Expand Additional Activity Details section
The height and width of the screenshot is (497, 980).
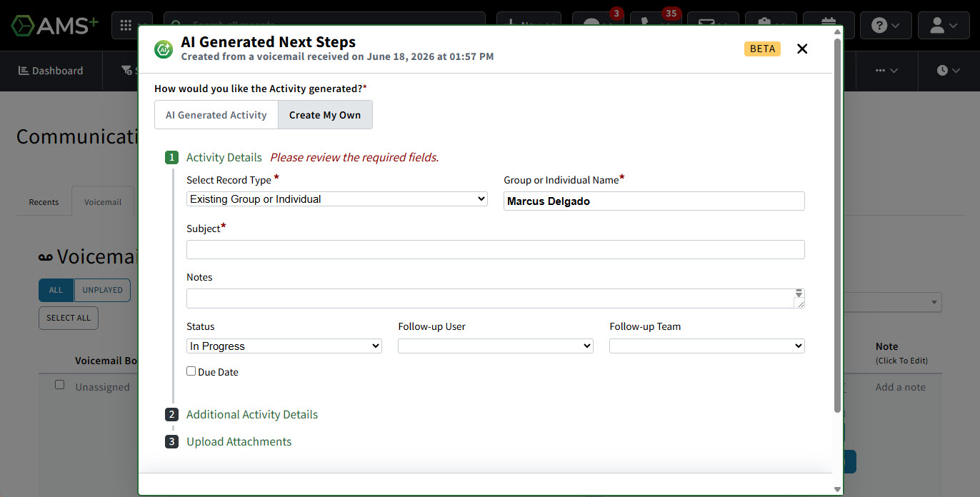coord(252,415)
